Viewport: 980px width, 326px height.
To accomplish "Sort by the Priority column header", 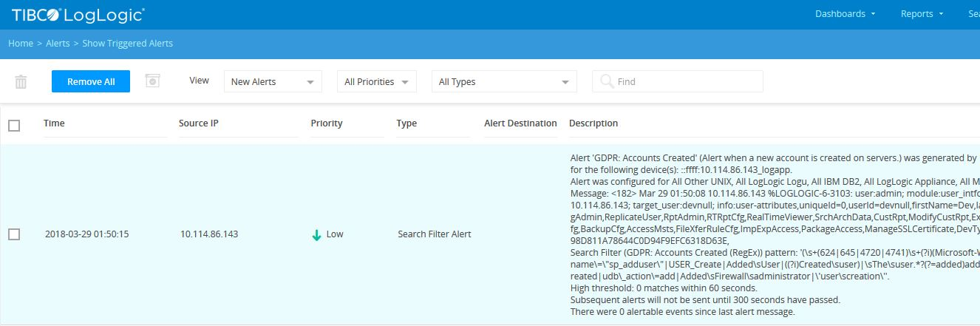I will [x=326, y=123].
